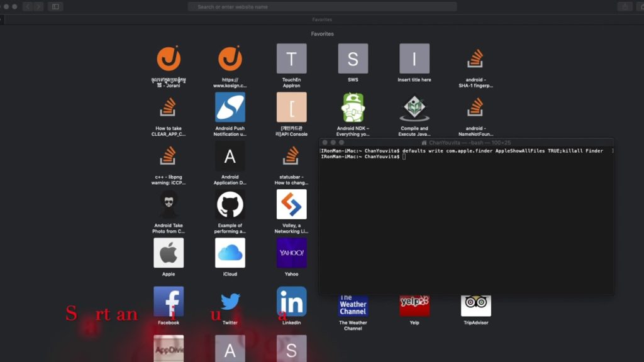Open the API Console favorite tile
The width and height of the screenshot is (644, 362).
(x=292, y=107)
